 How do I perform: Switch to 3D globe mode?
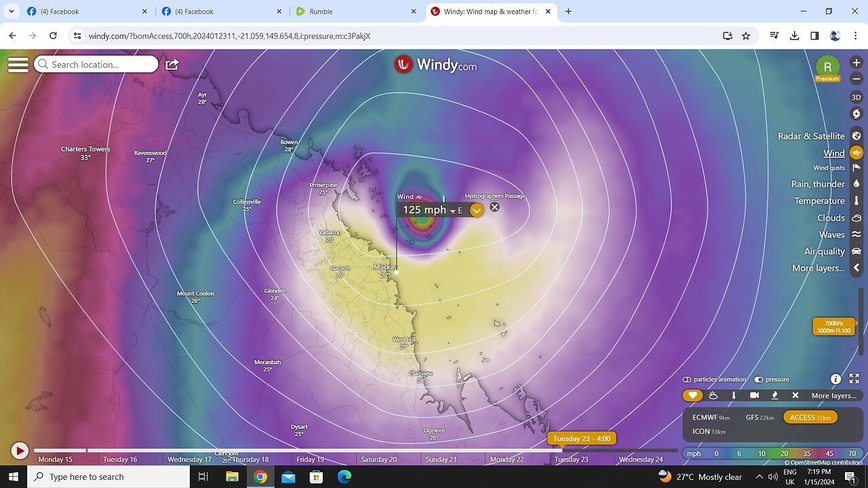856,97
